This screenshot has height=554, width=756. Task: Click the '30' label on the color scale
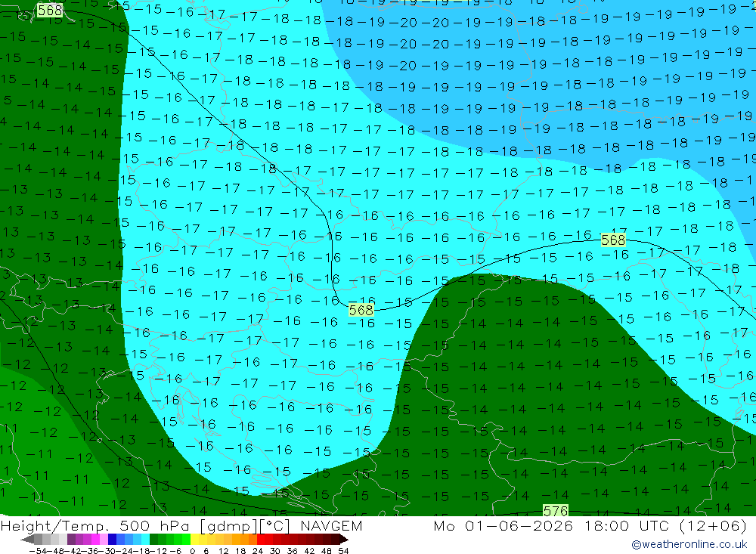(x=275, y=551)
